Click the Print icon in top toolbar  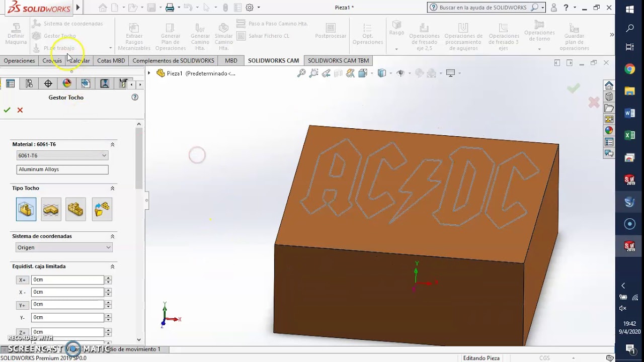coord(170,8)
